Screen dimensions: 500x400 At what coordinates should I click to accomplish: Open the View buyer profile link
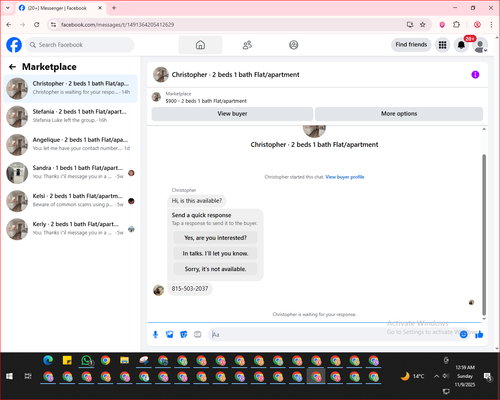[x=345, y=177]
